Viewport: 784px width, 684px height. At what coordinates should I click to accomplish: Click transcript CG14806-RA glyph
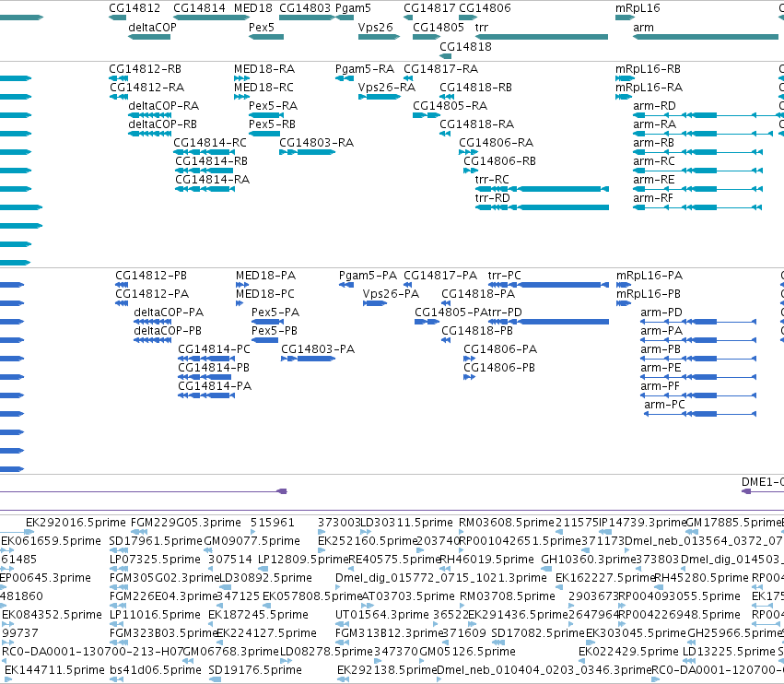click(469, 152)
